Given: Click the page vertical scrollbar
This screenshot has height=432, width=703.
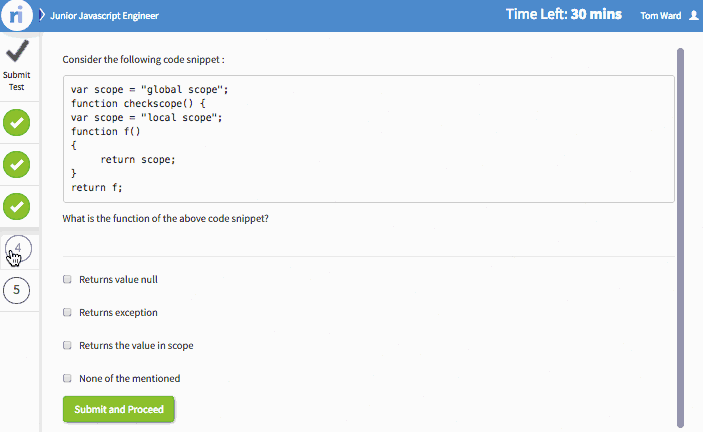Looking at the screenshot, I should (x=680, y=238).
